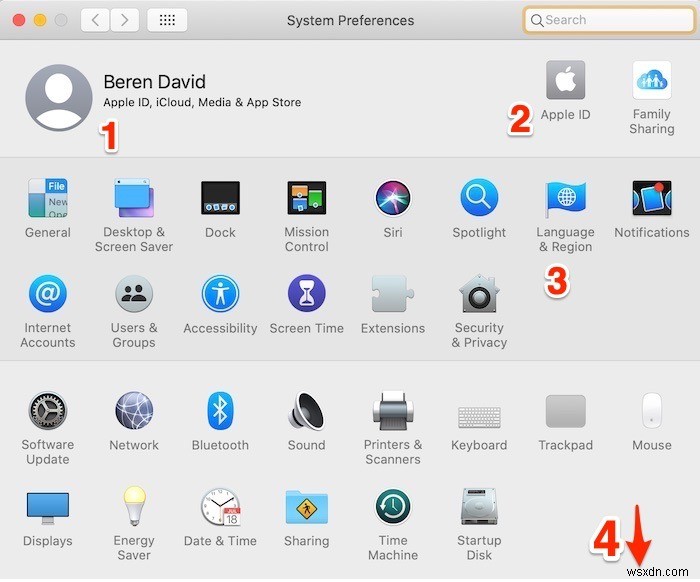Open Accessibility preferences
Image resolution: width=700 pixels, height=582 pixels.
pyautogui.click(x=220, y=294)
